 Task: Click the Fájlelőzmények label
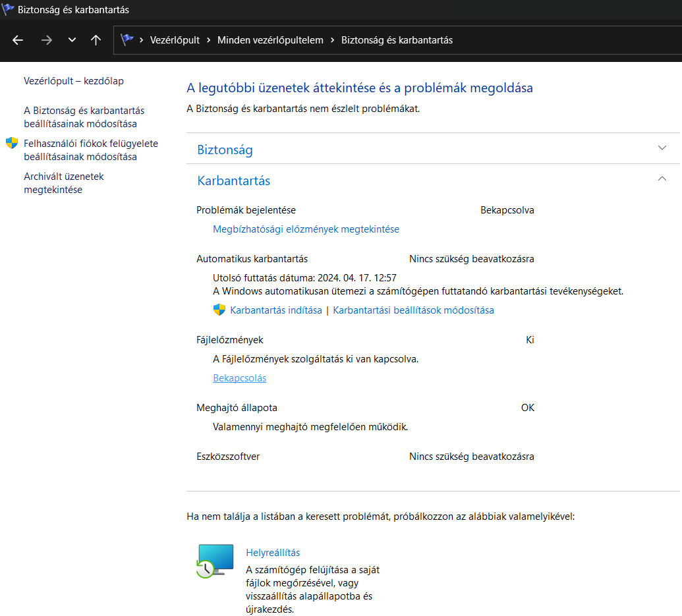tap(230, 340)
